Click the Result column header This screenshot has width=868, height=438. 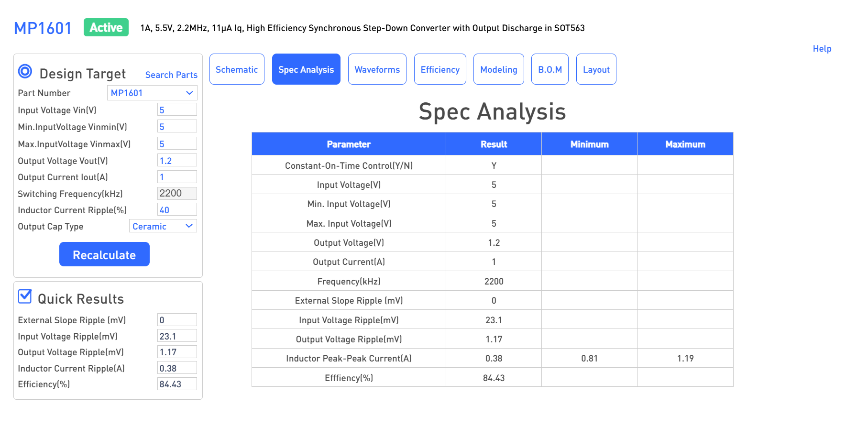pos(494,144)
